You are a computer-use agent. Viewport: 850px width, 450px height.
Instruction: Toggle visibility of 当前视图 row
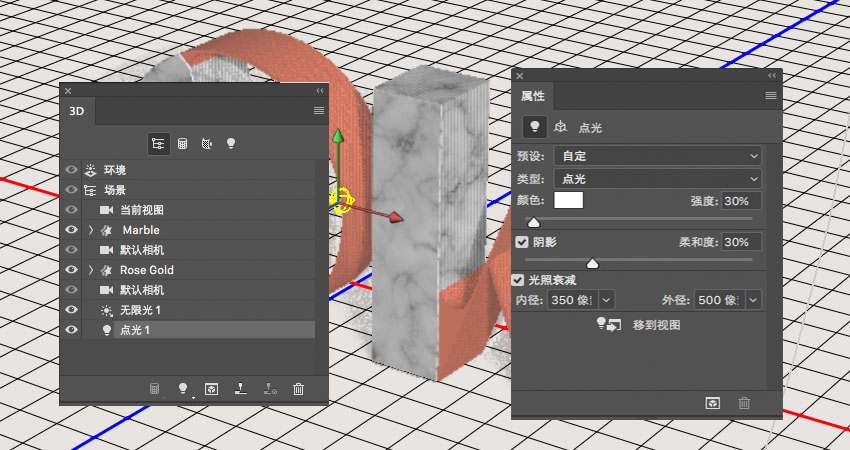(72, 210)
